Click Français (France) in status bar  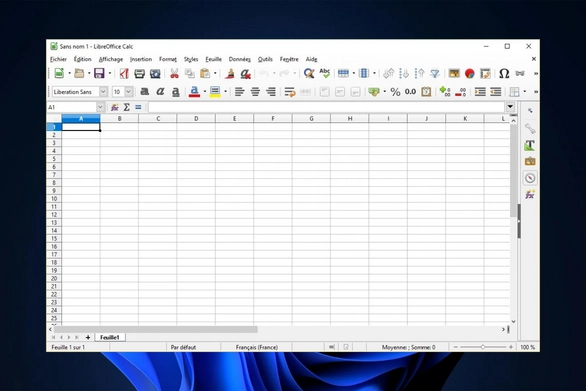click(257, 347)
